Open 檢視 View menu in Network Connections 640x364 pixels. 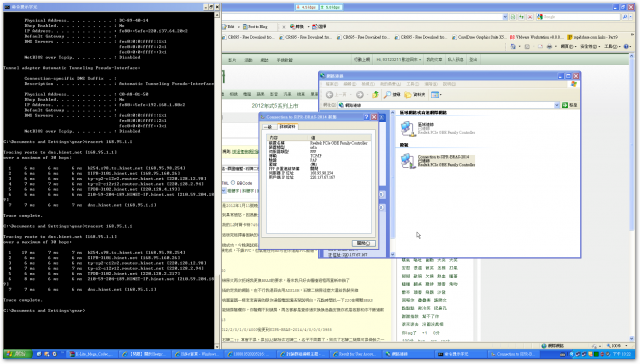368,84
